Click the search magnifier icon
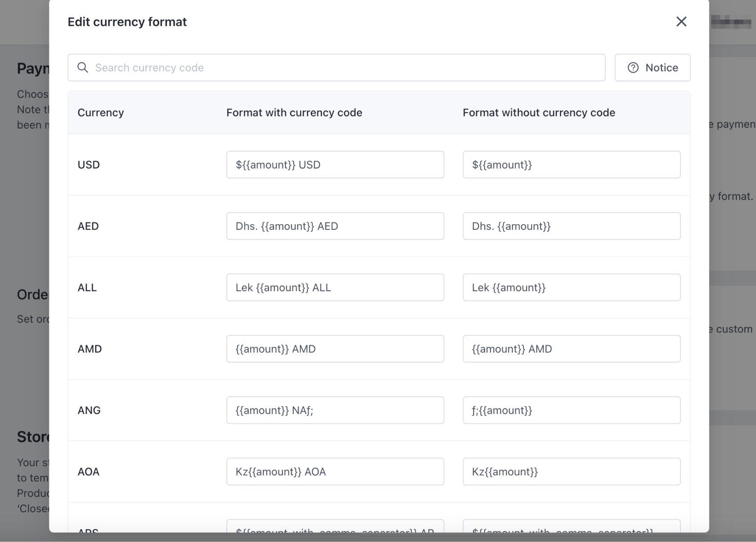This screenshot has width=756, height=542. pyautogui.click(x=83, y=67)
